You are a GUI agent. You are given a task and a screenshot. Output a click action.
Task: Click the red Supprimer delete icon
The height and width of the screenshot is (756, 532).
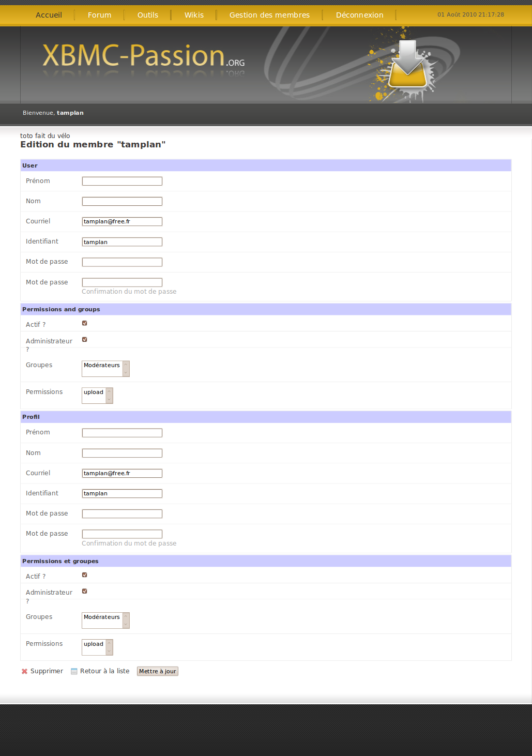[x=24, y=671]
